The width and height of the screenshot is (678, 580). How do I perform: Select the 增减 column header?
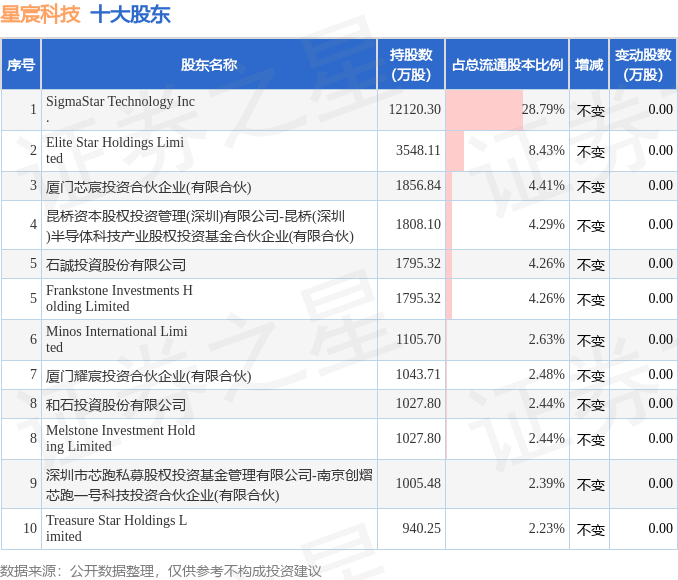[589, 64]
